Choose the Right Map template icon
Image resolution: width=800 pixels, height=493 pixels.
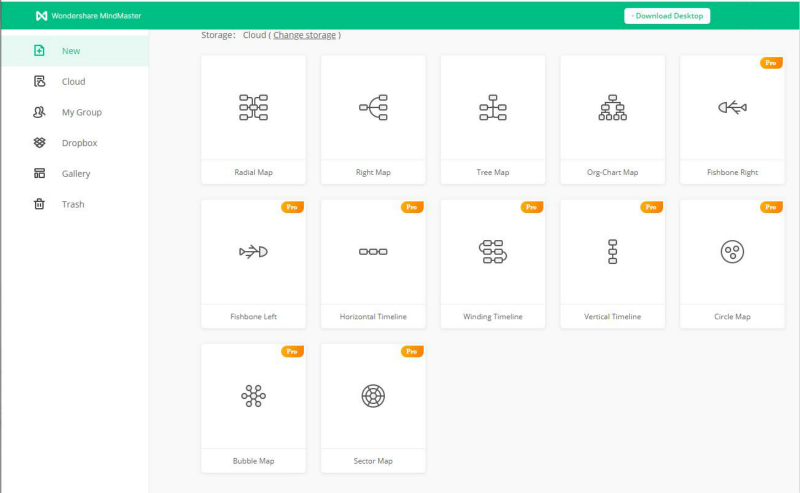[373, 107]
